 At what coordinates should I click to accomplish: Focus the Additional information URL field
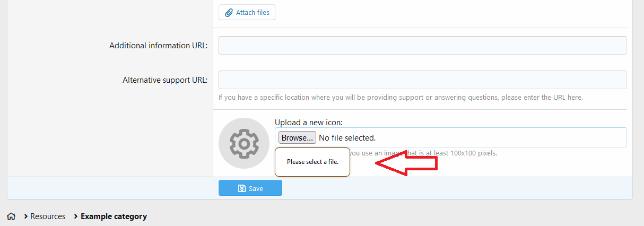point(422,46)
